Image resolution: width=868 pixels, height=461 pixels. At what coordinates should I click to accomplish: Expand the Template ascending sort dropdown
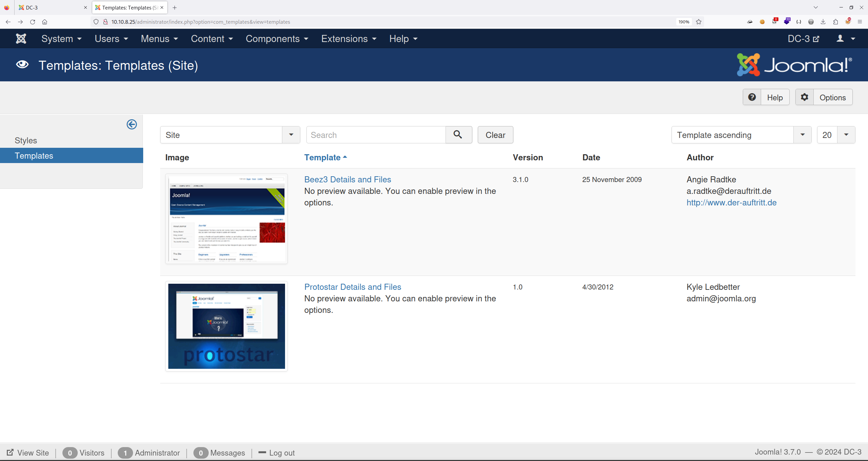click(741, 135)
